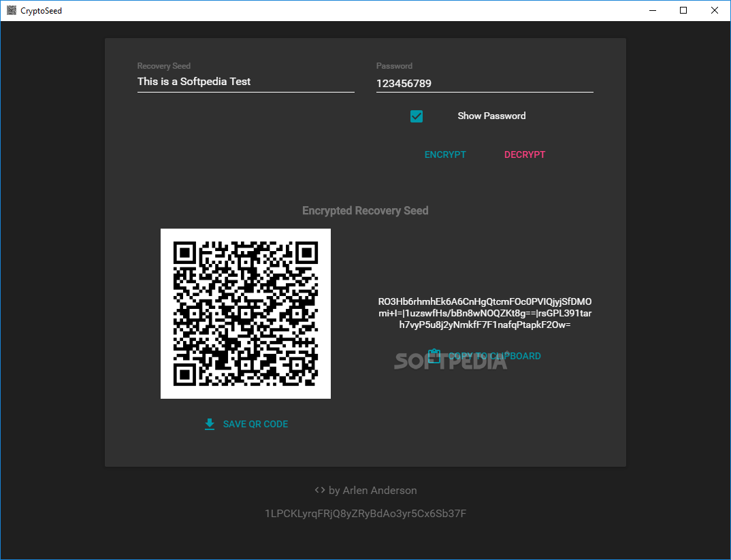Click the Show Password label text
The image size is (731, 560).
(491, 116)
